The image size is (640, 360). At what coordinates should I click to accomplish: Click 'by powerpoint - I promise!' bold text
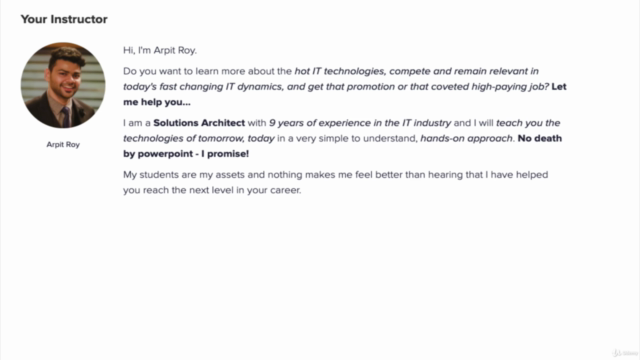(186, 154)
